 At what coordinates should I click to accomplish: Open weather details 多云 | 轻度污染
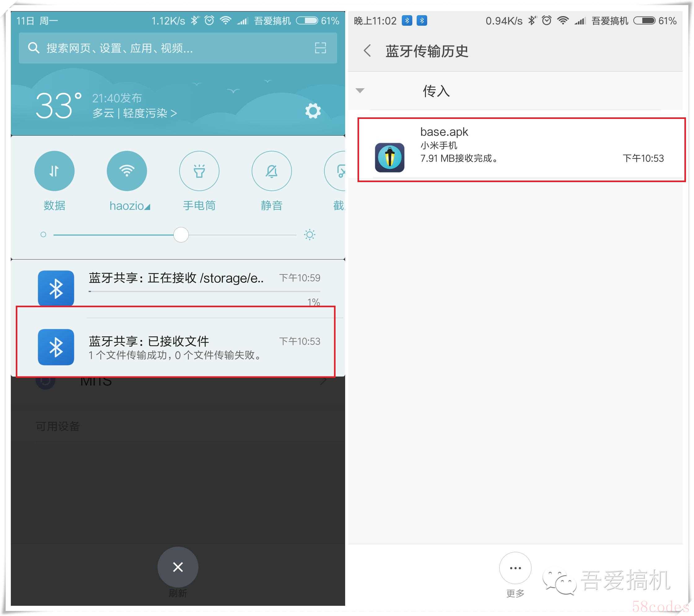click(x=135, y=113)
